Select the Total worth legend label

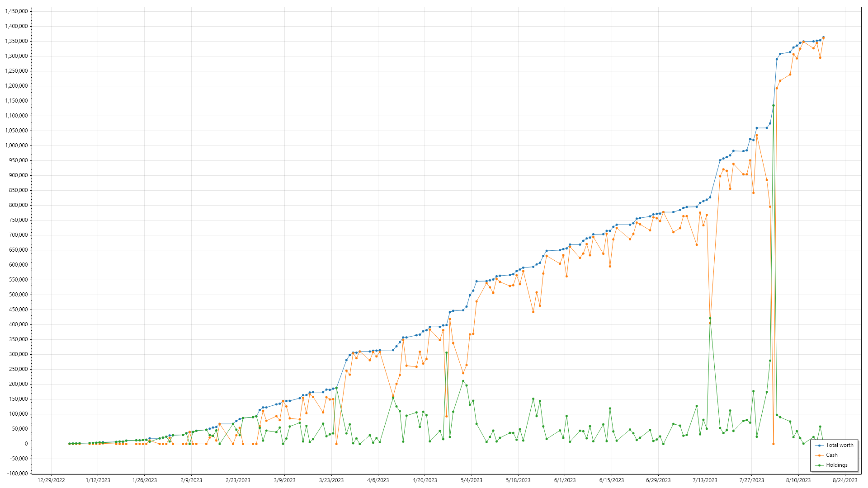pyautogui.click(x=840, y=445)
